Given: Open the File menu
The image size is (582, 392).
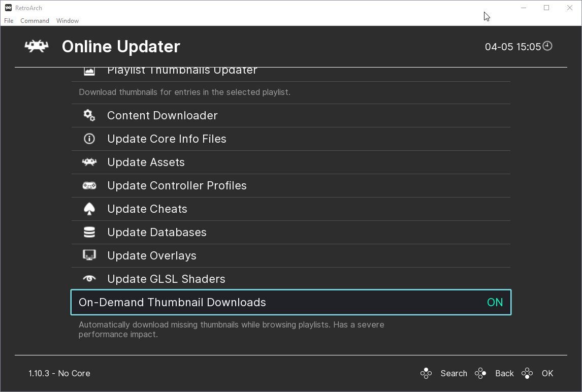Looking at the screenshot, I should [8, 21].
